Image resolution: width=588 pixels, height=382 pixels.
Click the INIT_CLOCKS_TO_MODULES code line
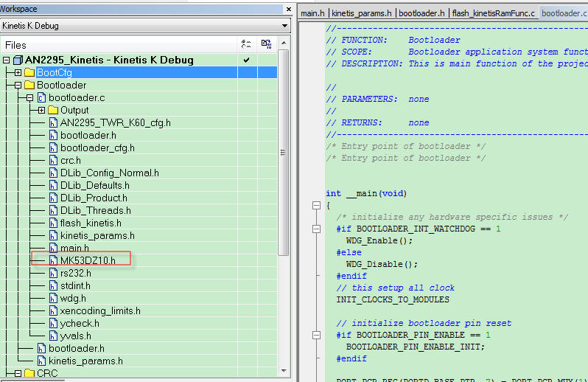(x=393, y=300)
